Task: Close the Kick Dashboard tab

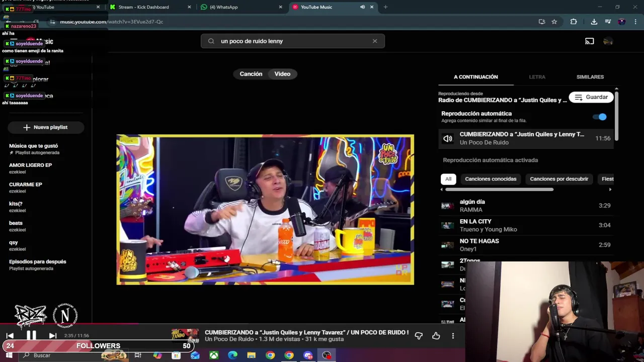Action: pos(189,7)
